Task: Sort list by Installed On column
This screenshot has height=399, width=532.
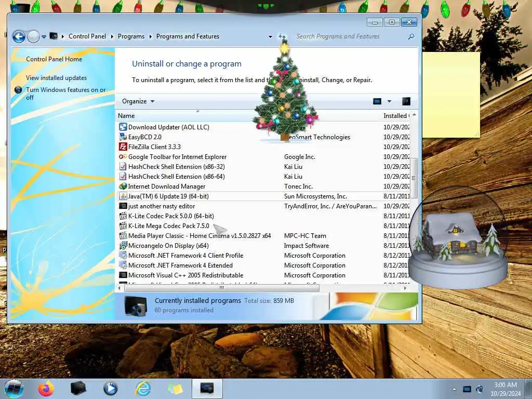Action: (395, 116)
